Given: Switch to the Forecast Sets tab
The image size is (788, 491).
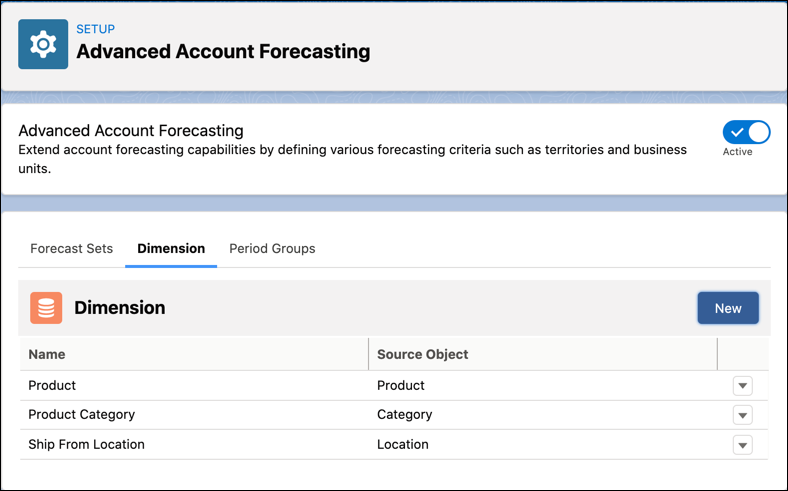Looking at the screenshot, I should pos(72,248).
